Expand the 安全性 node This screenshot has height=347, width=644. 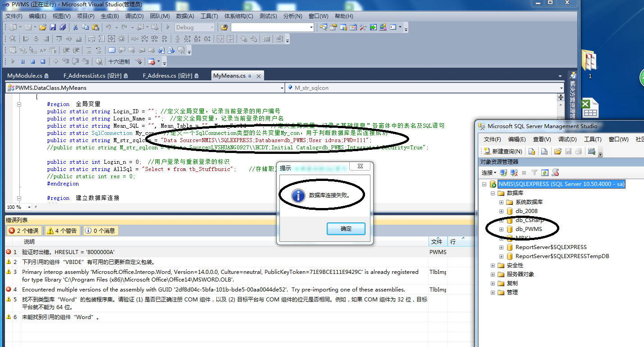click(x=493, y=265)
